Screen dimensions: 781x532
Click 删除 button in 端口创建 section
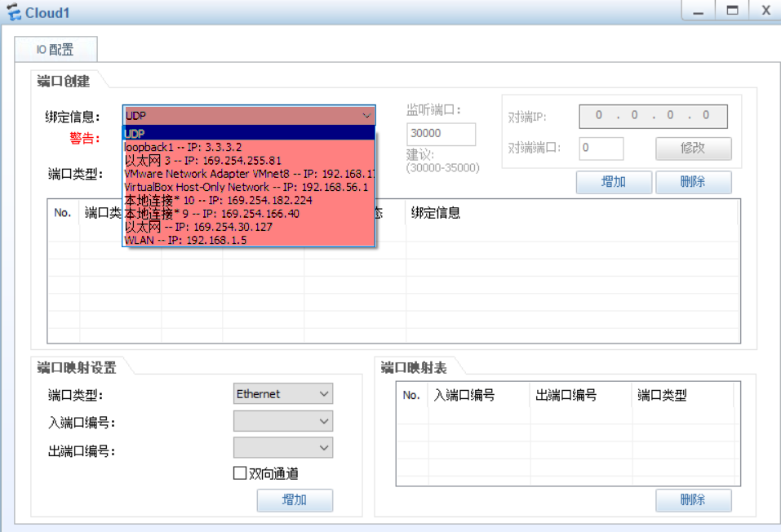[x=694, y=182]
